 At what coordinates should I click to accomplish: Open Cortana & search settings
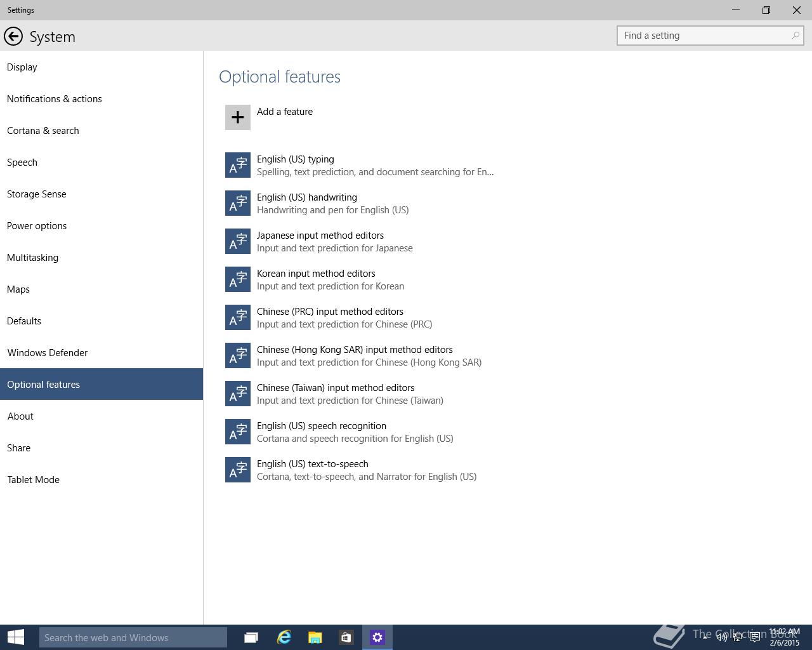101,130
